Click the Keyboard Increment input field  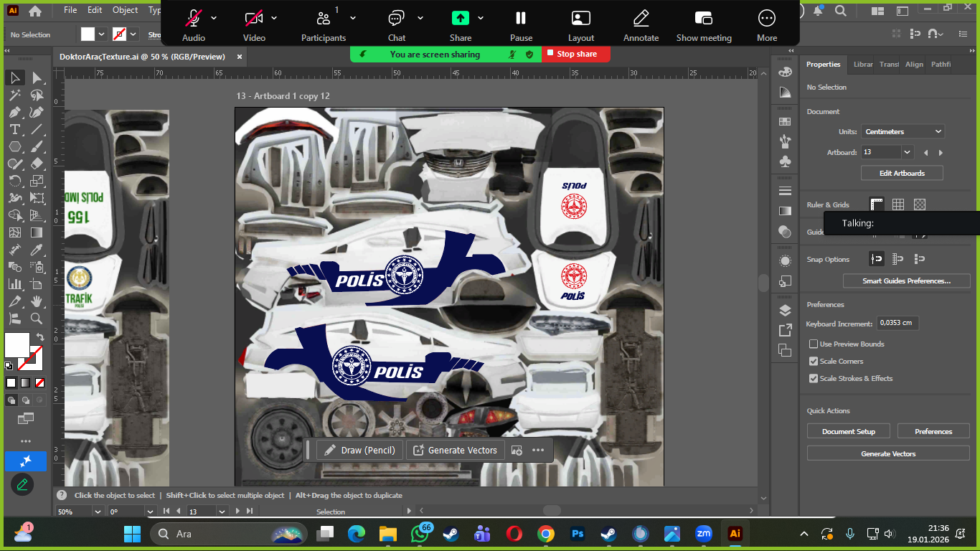897,324
